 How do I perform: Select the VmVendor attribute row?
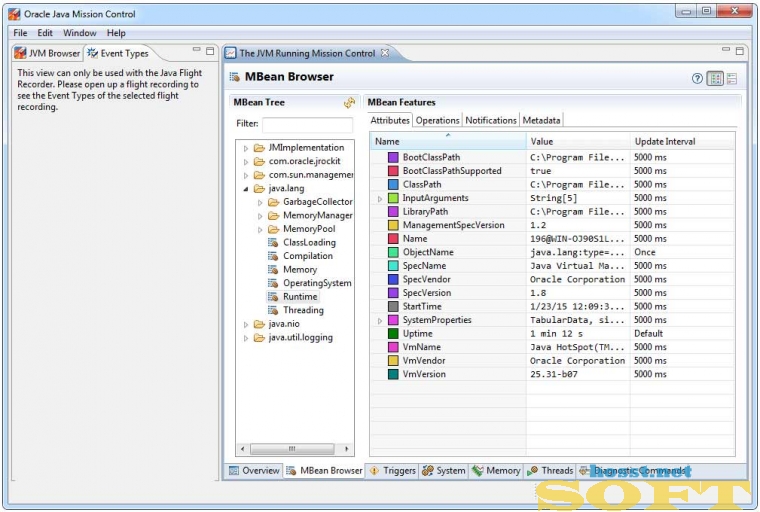coord(553,361)
